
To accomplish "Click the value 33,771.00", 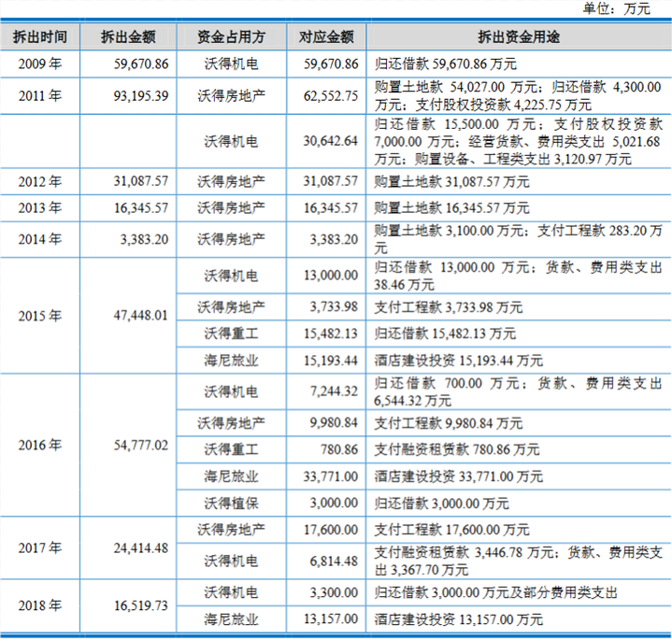I will pyautogui.click(x=331, y=476).
